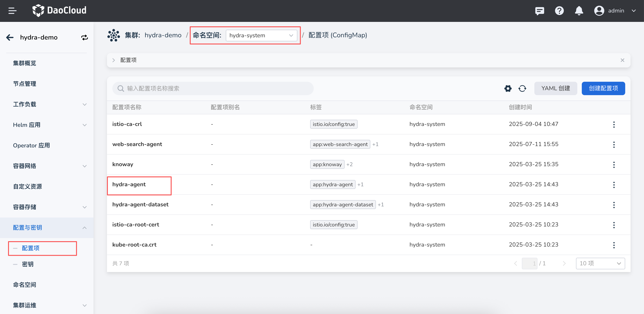The image size is (644, 314).
Task: Click back arrow beside hydra-demo
Action: click(10, 38)
